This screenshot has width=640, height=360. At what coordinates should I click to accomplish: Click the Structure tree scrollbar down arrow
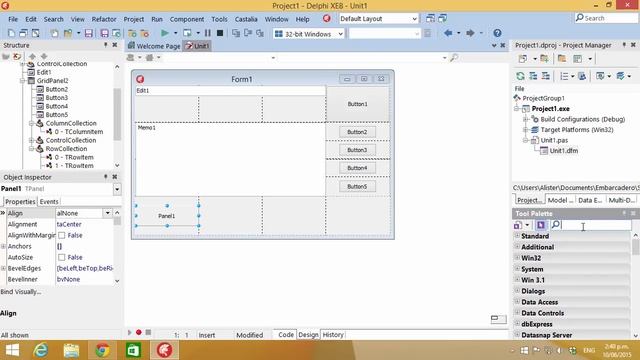(117, 165)
